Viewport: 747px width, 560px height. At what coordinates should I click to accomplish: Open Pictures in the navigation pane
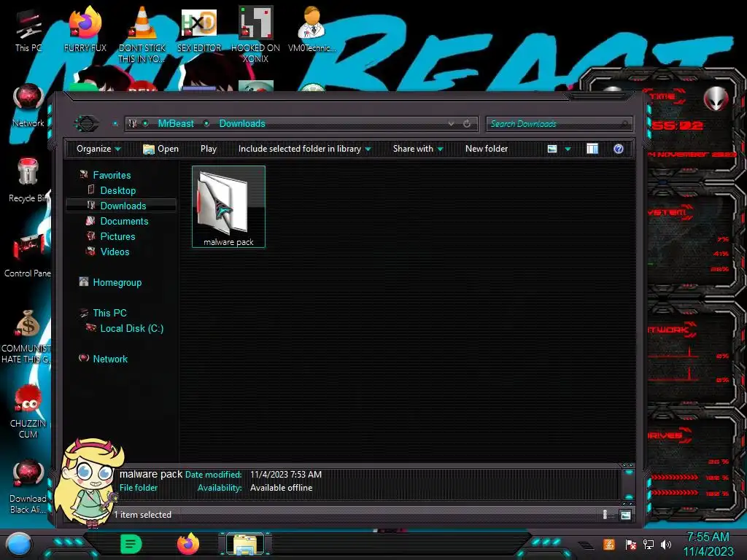click(x=117, y=236)
